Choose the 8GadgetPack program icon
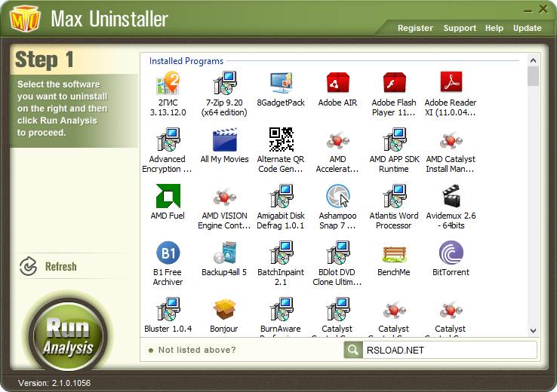This screenshot has width=557, height=392. click(281, 83)
